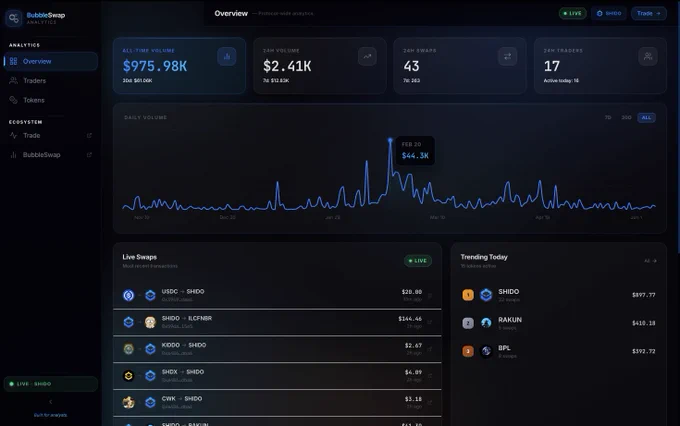This screenshot has width=680, height=426.
Task: Click rank 1 badge in Trending Today
Action: click(468, 295)
